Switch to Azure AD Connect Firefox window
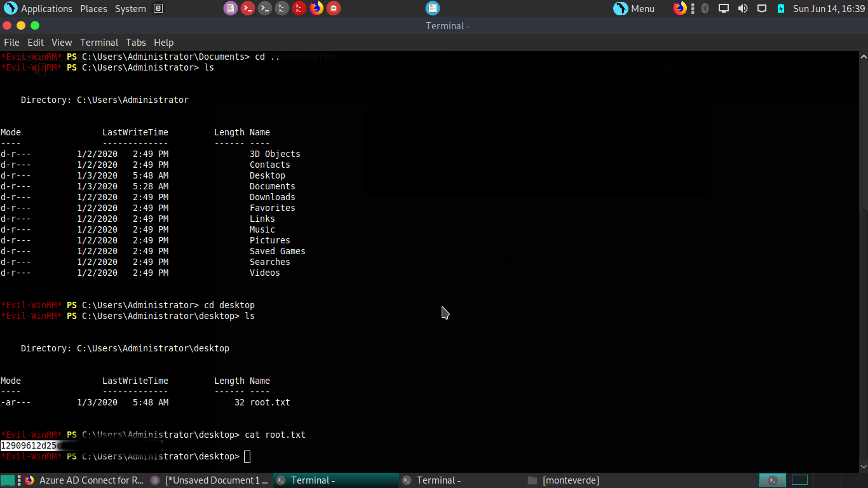Image resolution: width=868 pixels, height=488 pixels. coord(84,480)
